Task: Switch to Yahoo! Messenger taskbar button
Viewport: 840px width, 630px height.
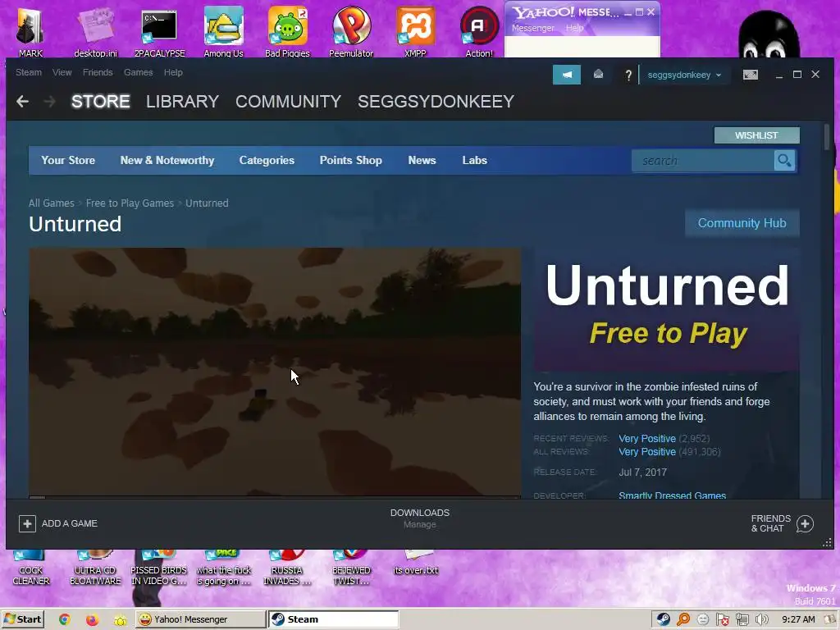Action: 200,619
